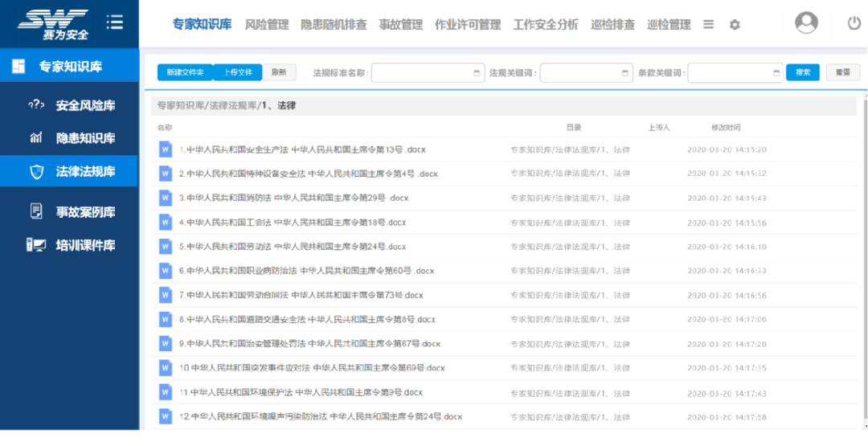Click the Word icon beside 中华人民共和国消防法
868x446 pixels.
166,198
